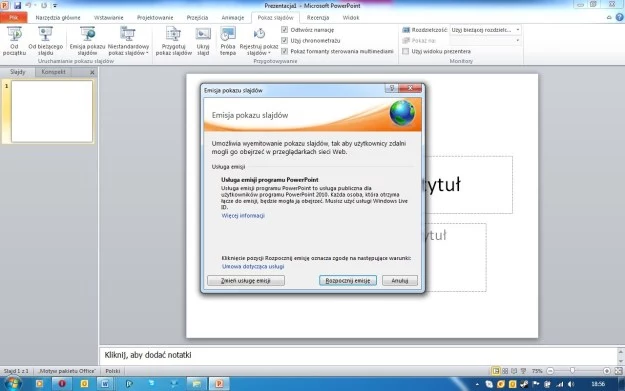This screenshot has width=625, height=391.
Task: Open Przygotuj pokaz slajdów settings
Action: (x=173, y=41)
